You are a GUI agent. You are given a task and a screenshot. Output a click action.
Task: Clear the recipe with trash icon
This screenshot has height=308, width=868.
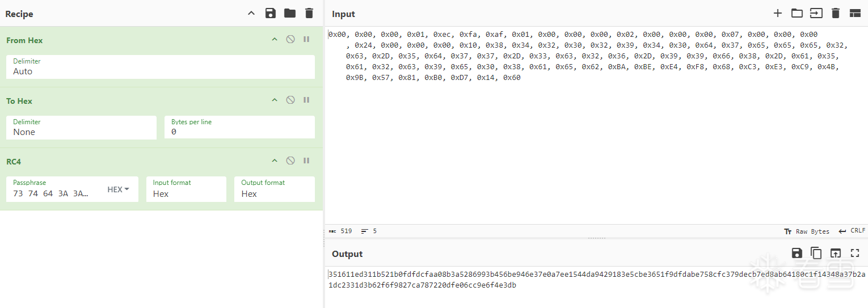pyautogui.click(x=309, y=14)
